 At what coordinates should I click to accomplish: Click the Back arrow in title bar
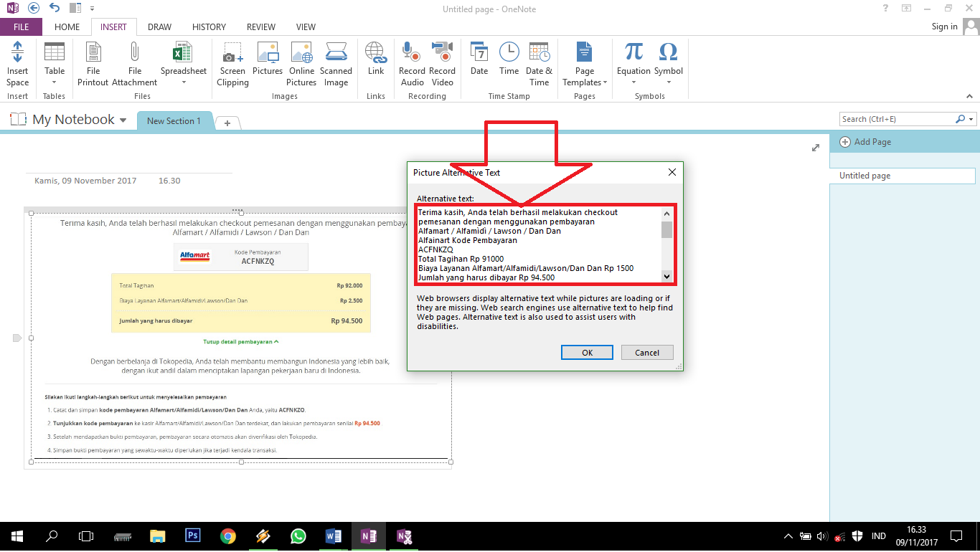33,9
